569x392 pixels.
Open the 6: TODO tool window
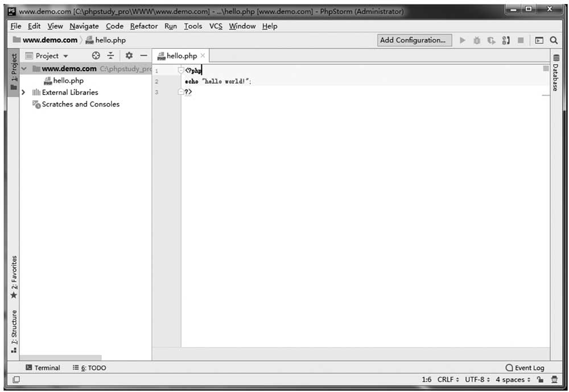[x=89, y=368]
